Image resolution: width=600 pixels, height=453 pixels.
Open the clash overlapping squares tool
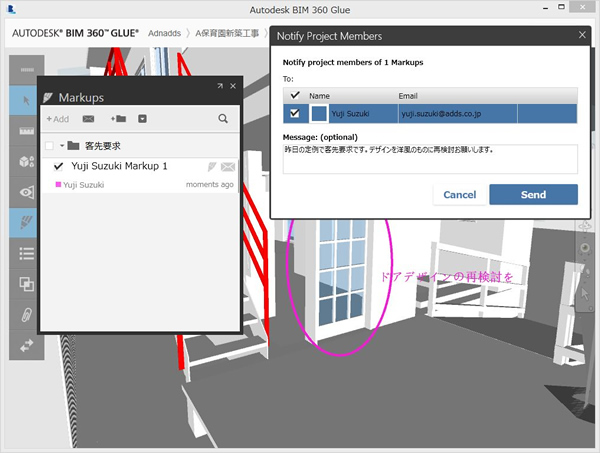[x=26, y=284]
